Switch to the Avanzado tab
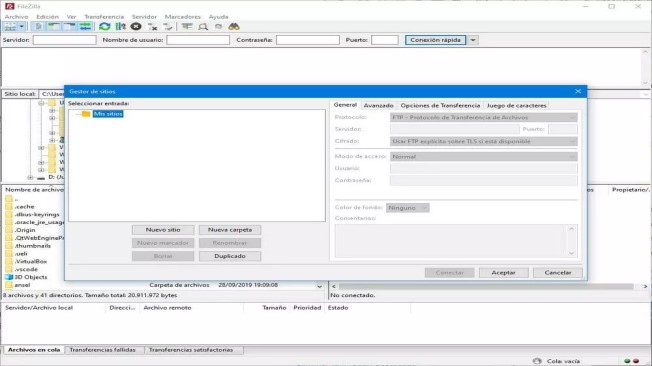This screenshot has height=366, width=652. [x=378, y=106]
